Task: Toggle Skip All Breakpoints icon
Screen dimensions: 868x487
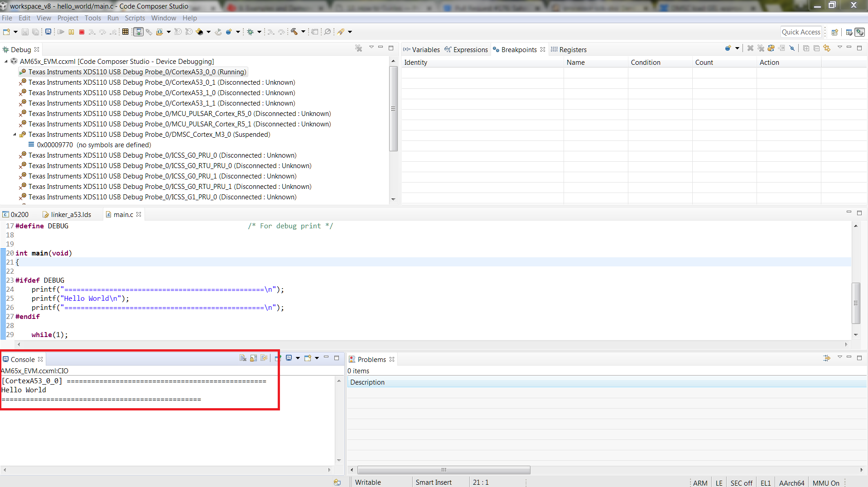Action: coord(792,48)
